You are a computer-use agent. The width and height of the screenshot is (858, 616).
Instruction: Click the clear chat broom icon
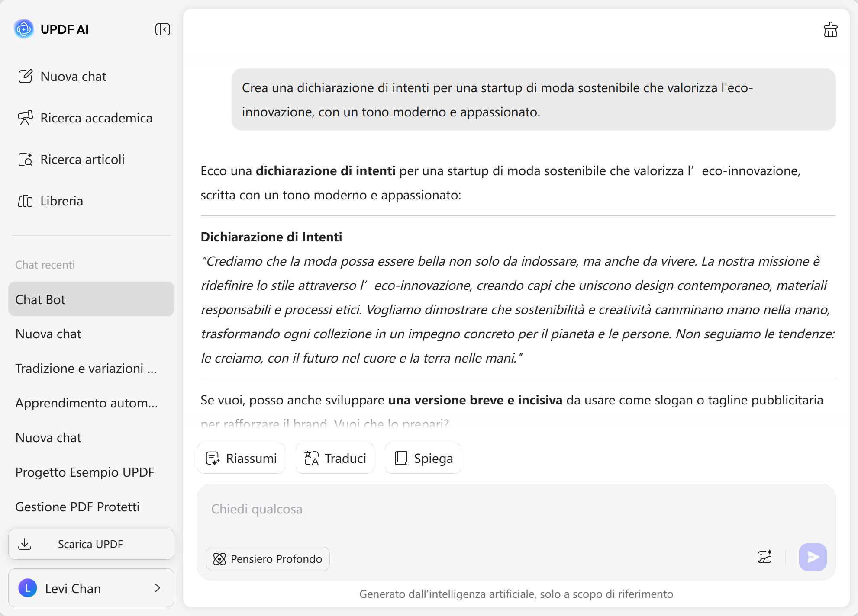click(830, 30)
